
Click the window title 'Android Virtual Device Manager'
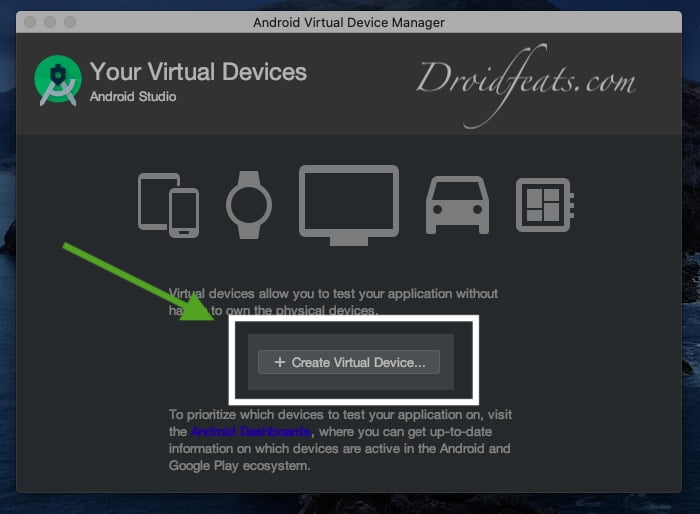349,22
